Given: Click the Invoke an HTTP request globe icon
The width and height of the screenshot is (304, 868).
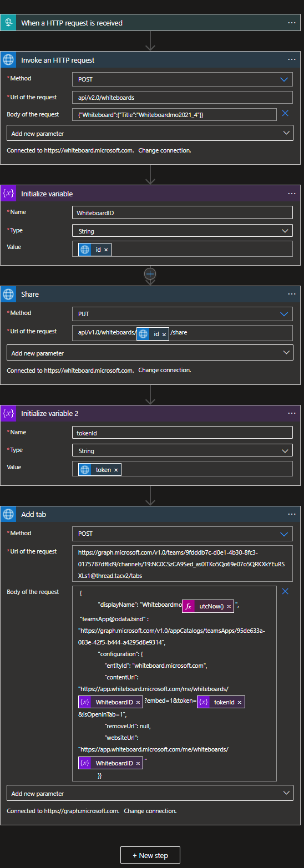Looking at the screenshot, I should coord(8,60).
